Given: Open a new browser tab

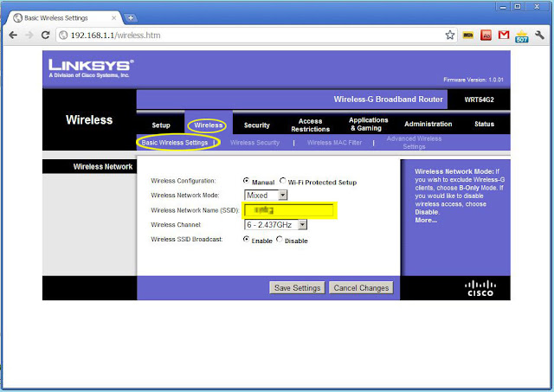Looking at the screenshot, I should tap(131, 17).
